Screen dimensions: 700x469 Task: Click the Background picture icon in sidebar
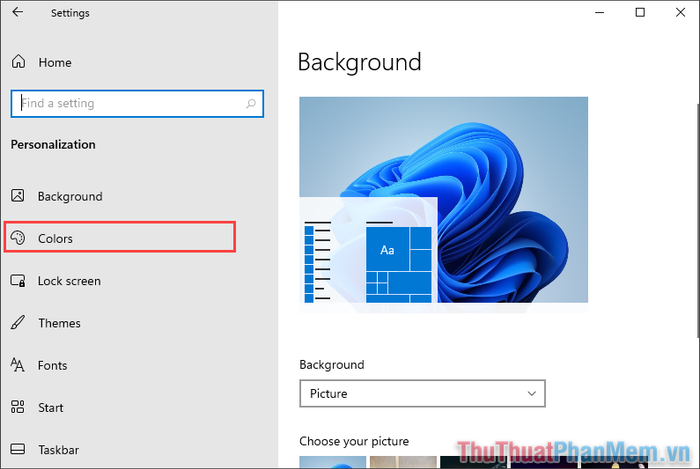click(18, 195)
